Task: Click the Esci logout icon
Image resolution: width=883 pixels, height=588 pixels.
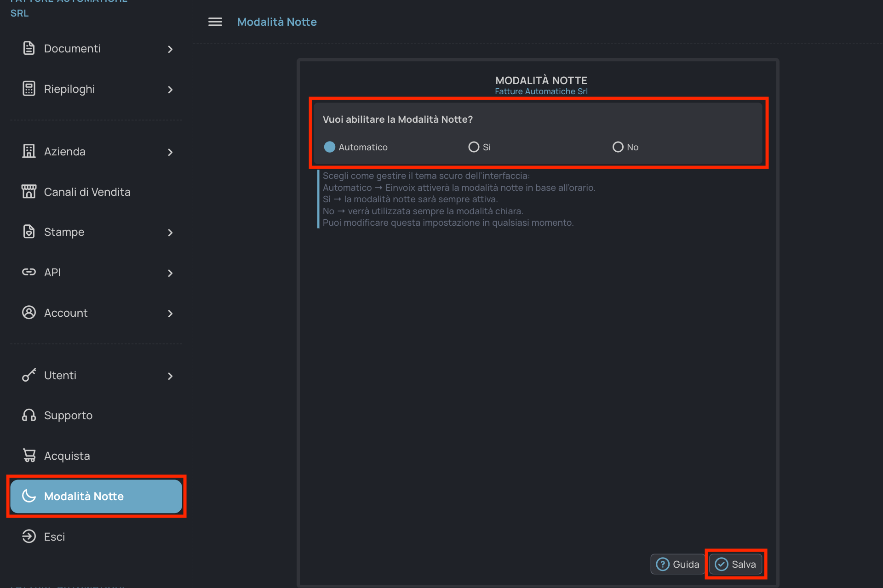Action: 29,537
